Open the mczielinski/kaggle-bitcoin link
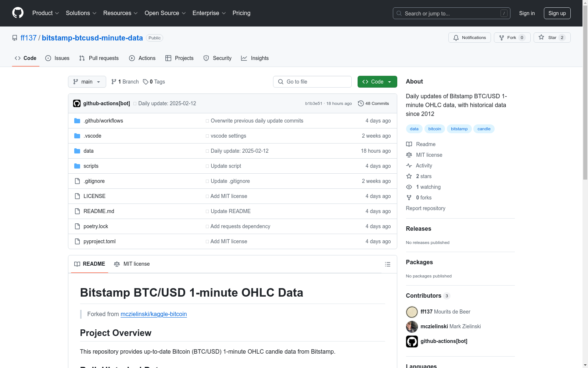Viewport: 588px width, 368px height. pos(154,314)
